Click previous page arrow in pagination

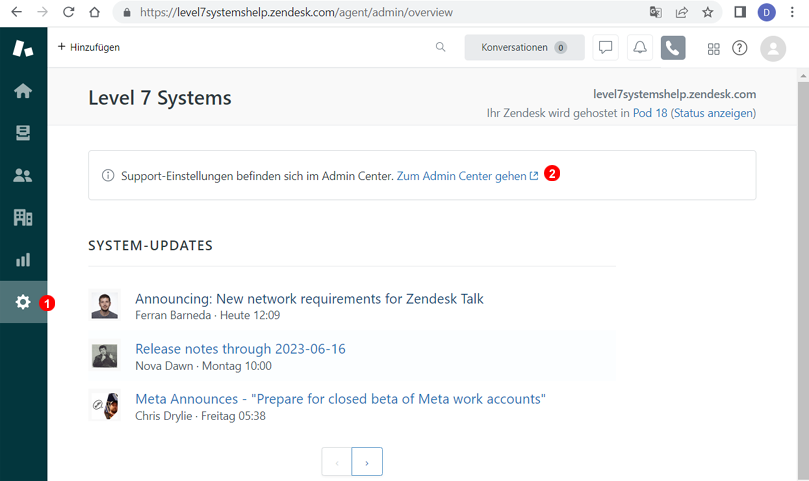coord(337,462)
